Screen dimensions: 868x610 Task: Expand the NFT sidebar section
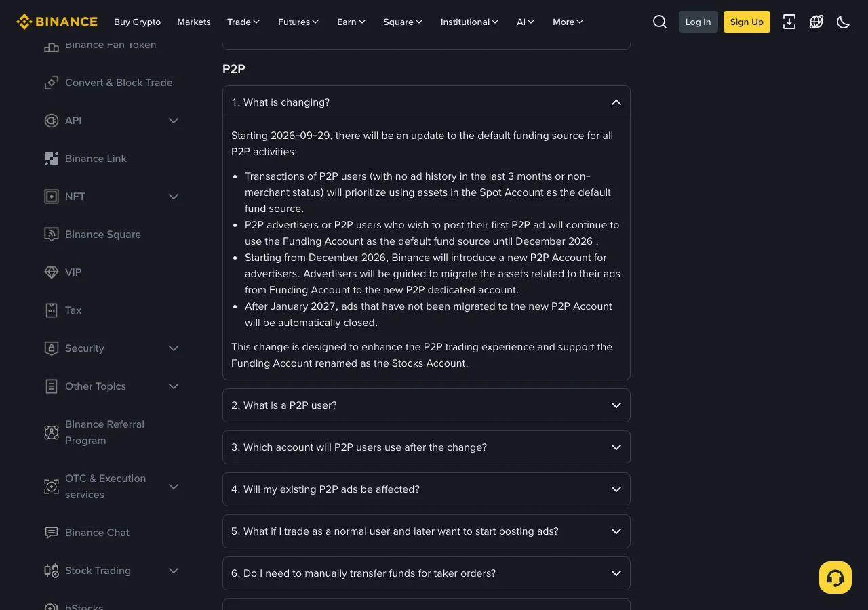tap(174, 197)
